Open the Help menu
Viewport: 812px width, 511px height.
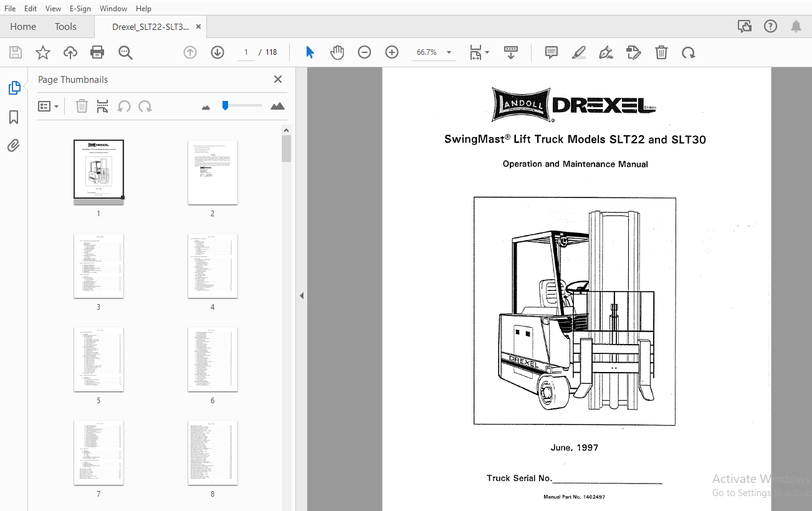143,9
